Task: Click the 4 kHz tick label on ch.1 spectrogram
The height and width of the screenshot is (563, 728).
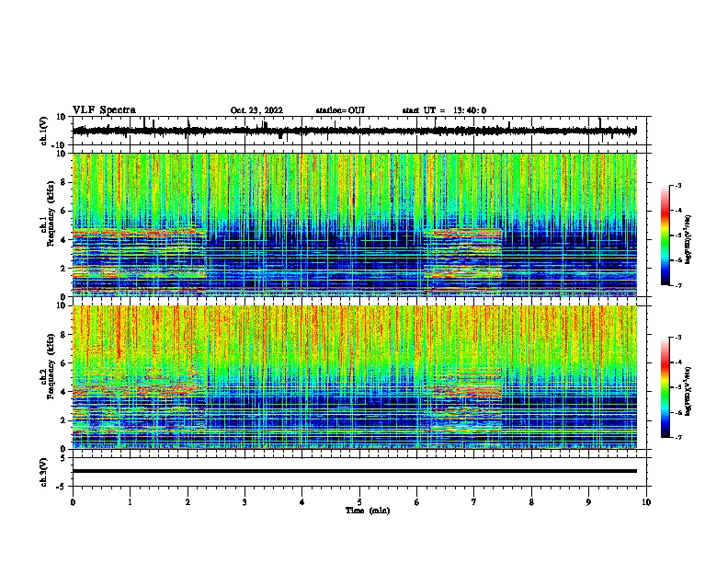Action: pyautogui.click(x=63, y=240)
